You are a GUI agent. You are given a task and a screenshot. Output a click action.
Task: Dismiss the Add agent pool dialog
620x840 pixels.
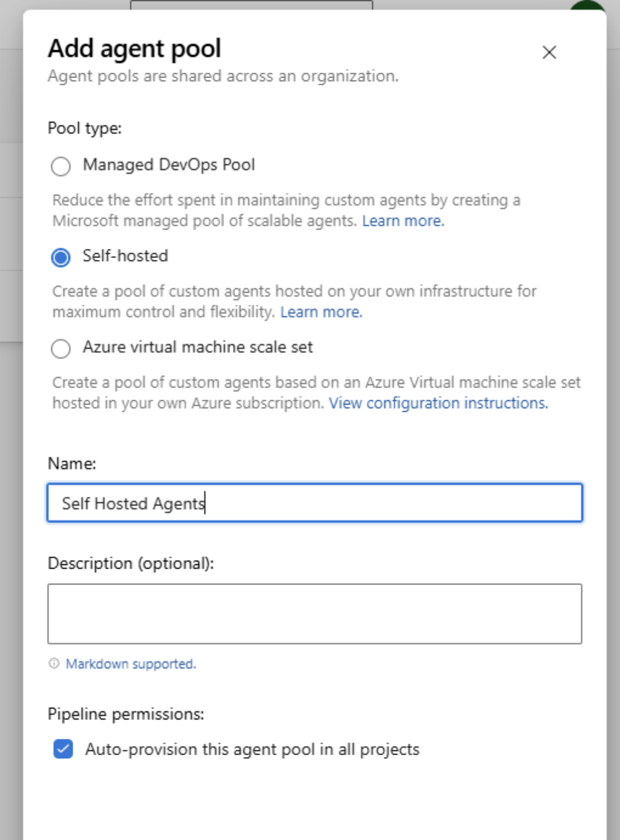coord(549,53)
